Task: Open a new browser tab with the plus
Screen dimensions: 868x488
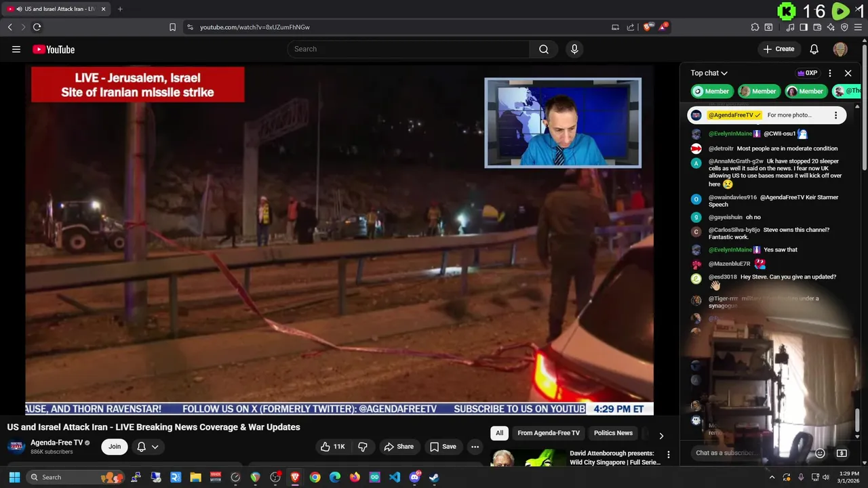Action: (120, 9)
